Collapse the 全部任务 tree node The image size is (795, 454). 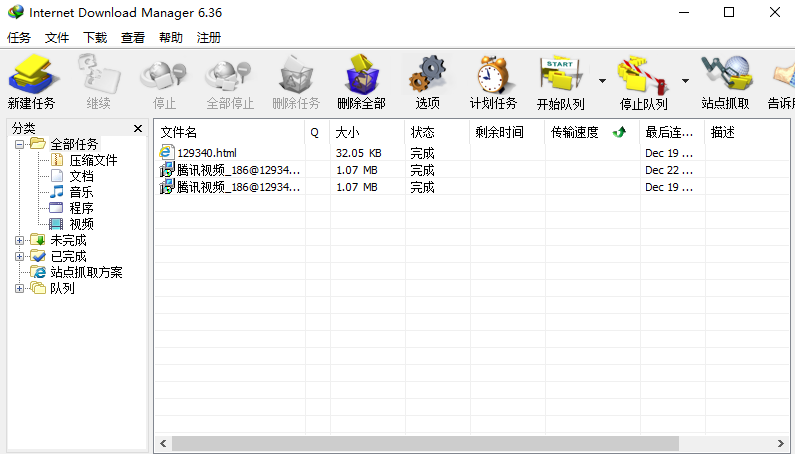19,144
